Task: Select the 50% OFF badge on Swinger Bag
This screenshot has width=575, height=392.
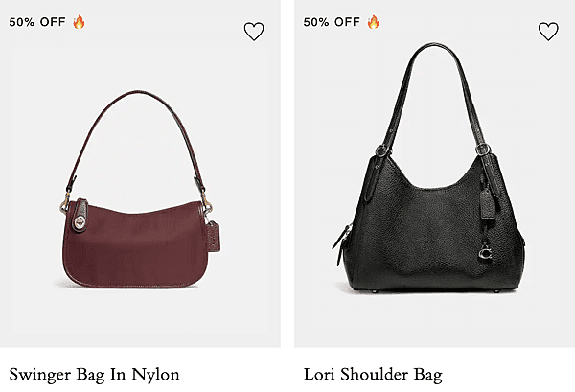Action: pyautogui.click(x=37, y=22)
